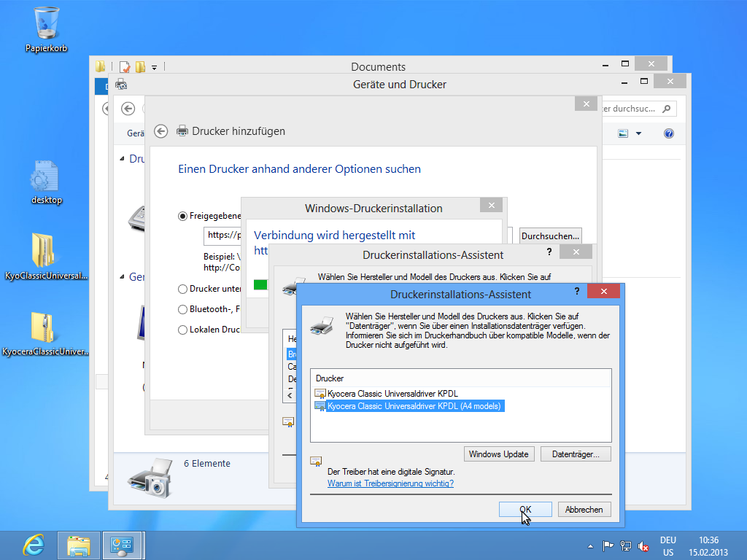Viewport: 747px width, 560px height.
Task: Click the 'Verbindung wird hergestellt mit' text
Action: tap(334, 236)
